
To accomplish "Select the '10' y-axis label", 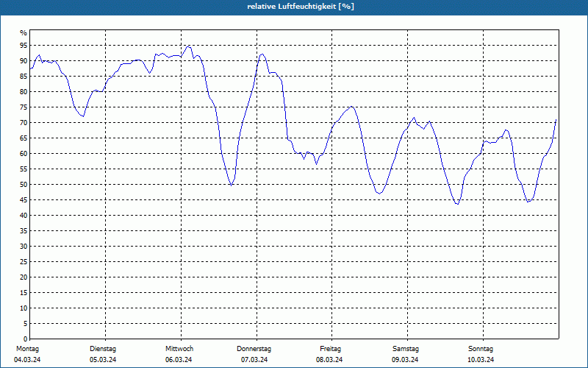I will 24,308.
